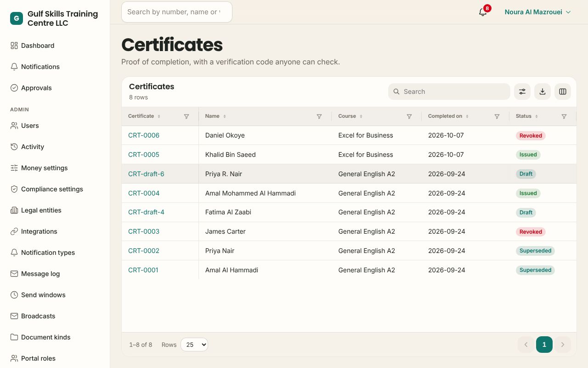Go to the previous page arrow
The height and width of the screenshot is (368, 588).
point(526,345)
